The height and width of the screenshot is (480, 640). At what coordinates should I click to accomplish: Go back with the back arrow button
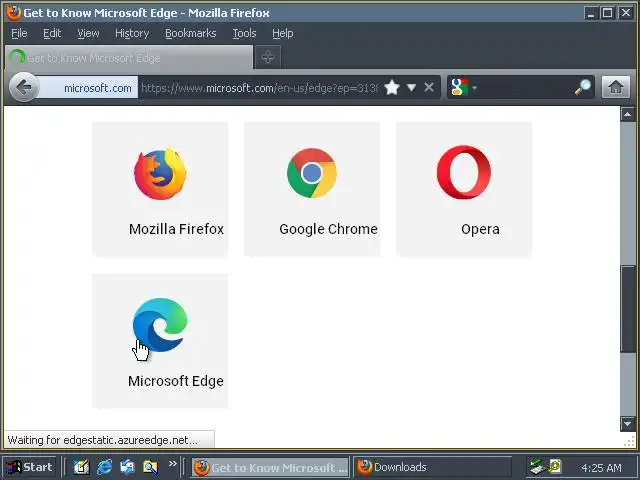coord(24,87)
